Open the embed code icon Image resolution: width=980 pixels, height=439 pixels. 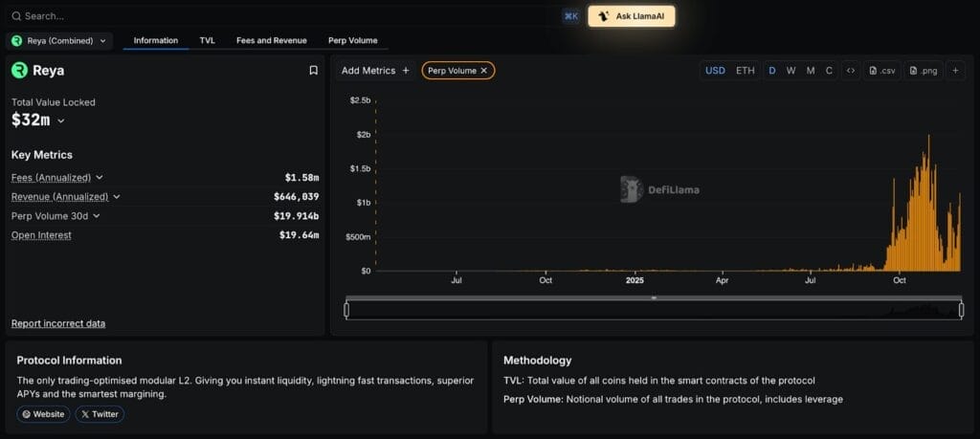click(x=850, y=71)
